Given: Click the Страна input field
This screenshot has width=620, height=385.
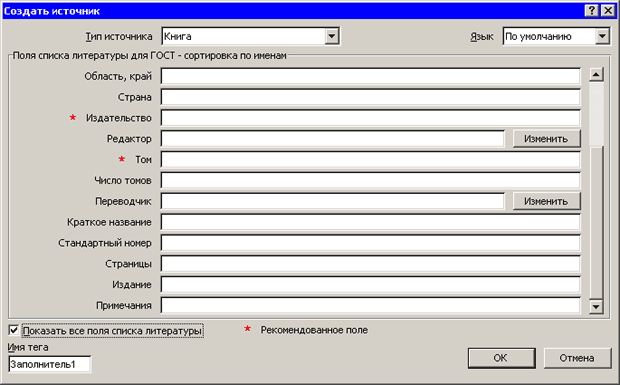Looking at the screenshot, I should click(x=370, y=97).
